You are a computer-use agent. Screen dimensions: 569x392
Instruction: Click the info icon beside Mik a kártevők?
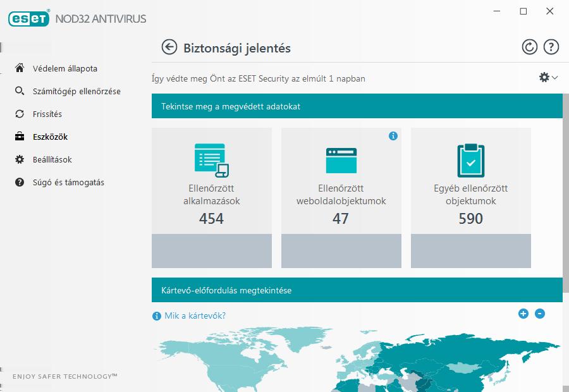click(156, 316)
